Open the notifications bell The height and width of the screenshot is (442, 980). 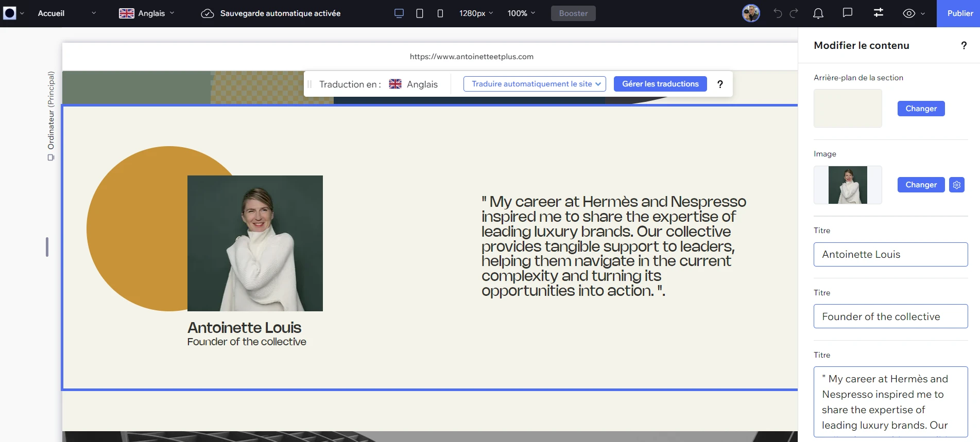click(818, 13)
